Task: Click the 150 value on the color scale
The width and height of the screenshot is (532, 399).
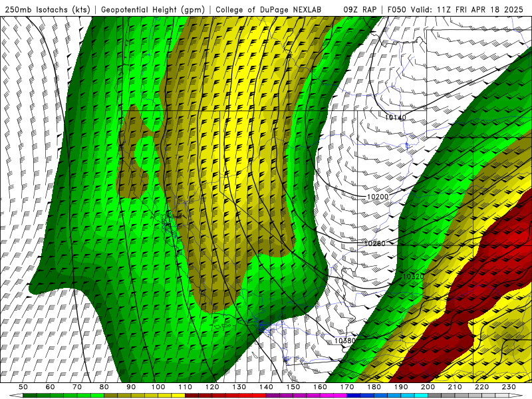Action: (293, 387)
